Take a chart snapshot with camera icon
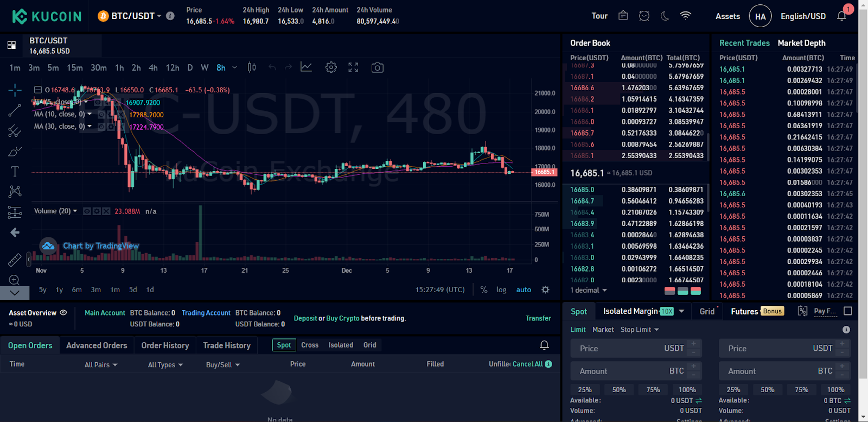This screenshot has width=868, height=422. coord(377,67)
